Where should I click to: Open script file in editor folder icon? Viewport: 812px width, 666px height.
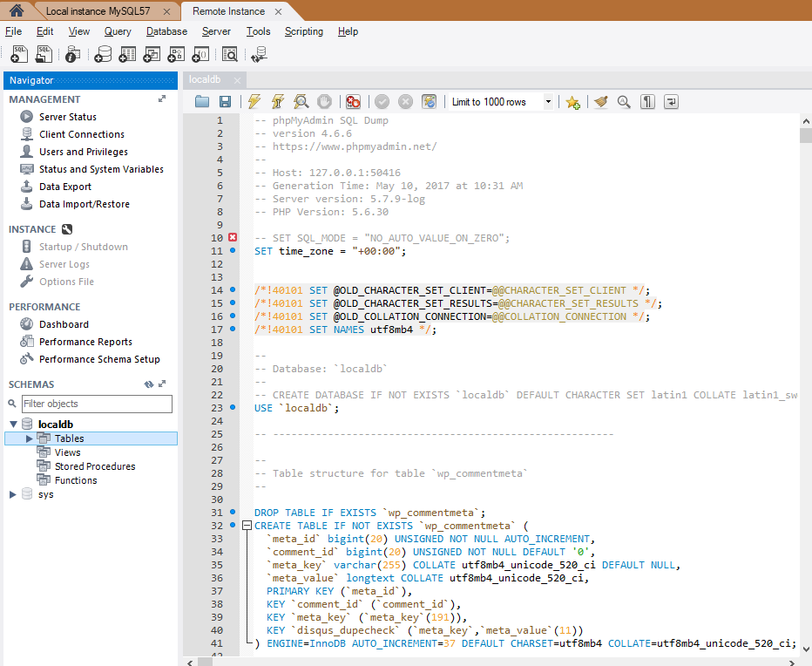pyautogui.click(x=202, y=102)
